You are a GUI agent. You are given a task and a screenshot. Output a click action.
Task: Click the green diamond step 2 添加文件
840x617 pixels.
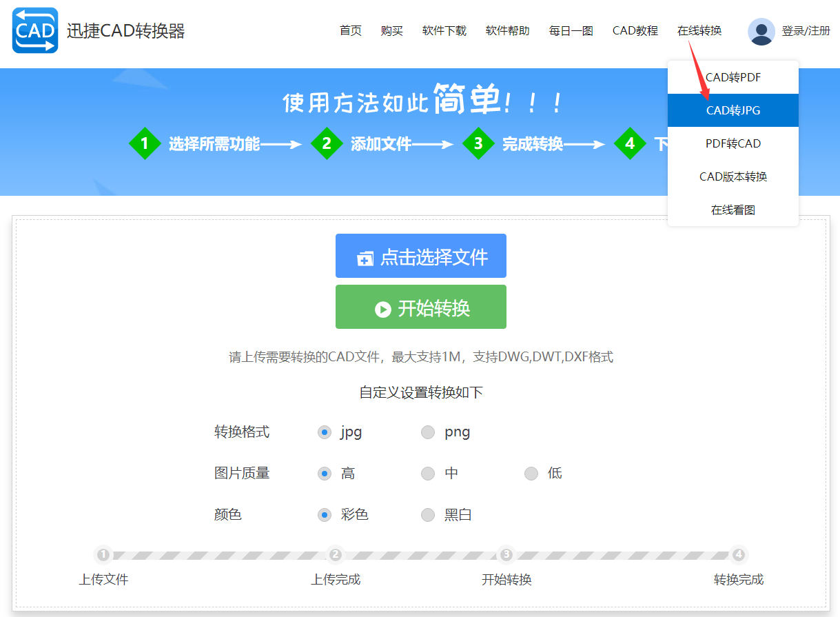tap(327, 143)
